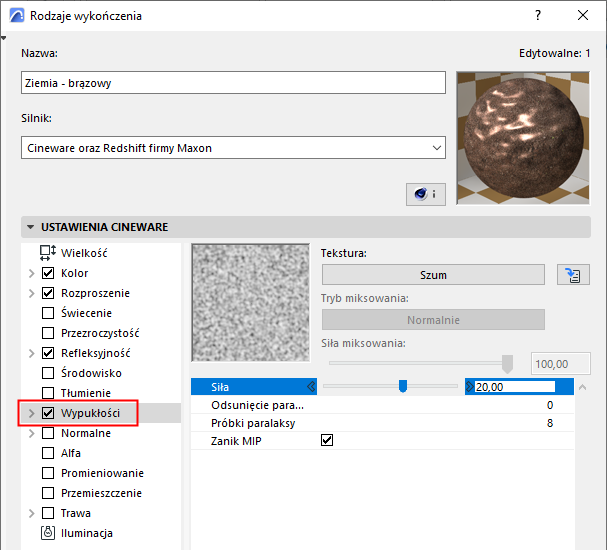Screen dimensions: 607x550
Task: Click the Siła strength slider handle
Action: [403, 386]
